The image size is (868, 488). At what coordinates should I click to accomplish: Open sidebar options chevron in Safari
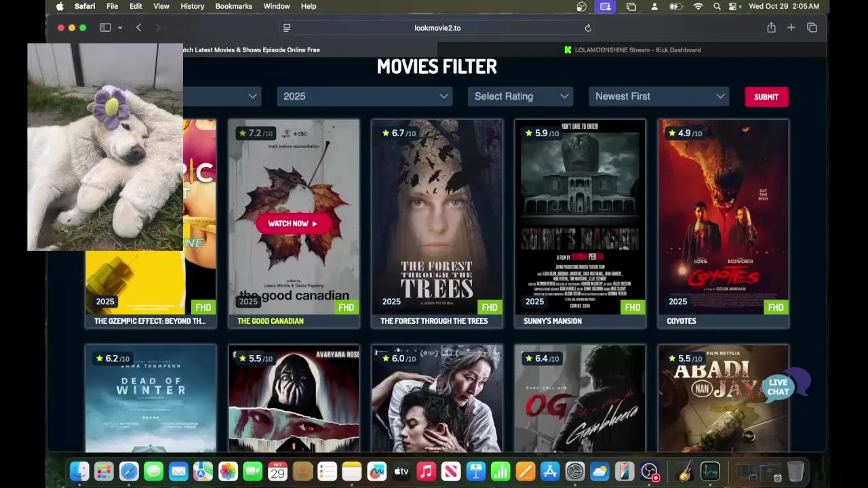[120, 28]
